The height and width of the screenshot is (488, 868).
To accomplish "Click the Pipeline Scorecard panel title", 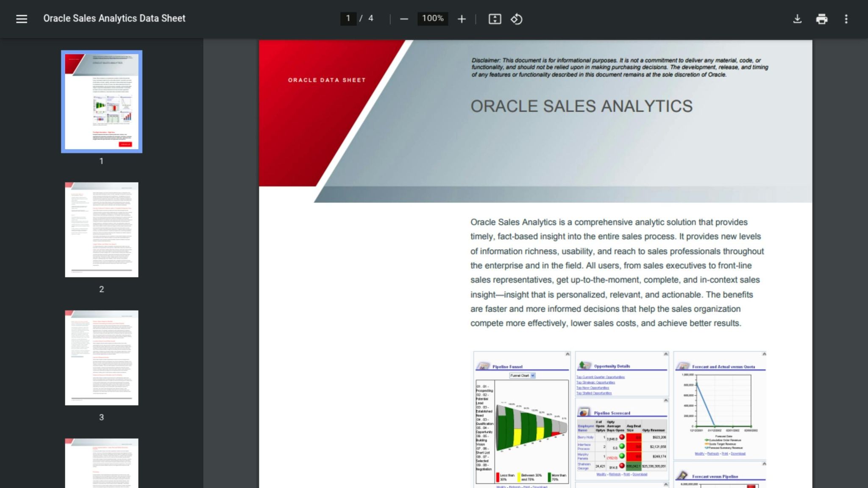I will point(612,413).
